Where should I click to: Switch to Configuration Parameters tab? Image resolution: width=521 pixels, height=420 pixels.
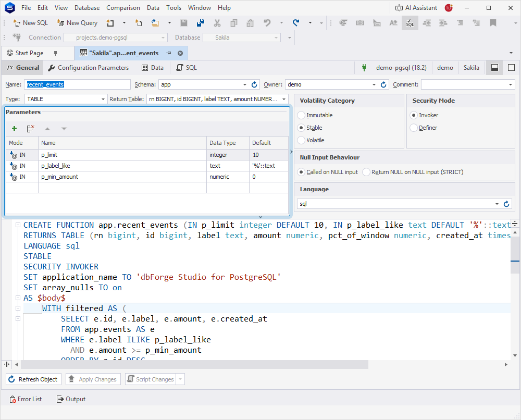click(x=89, y=68)
